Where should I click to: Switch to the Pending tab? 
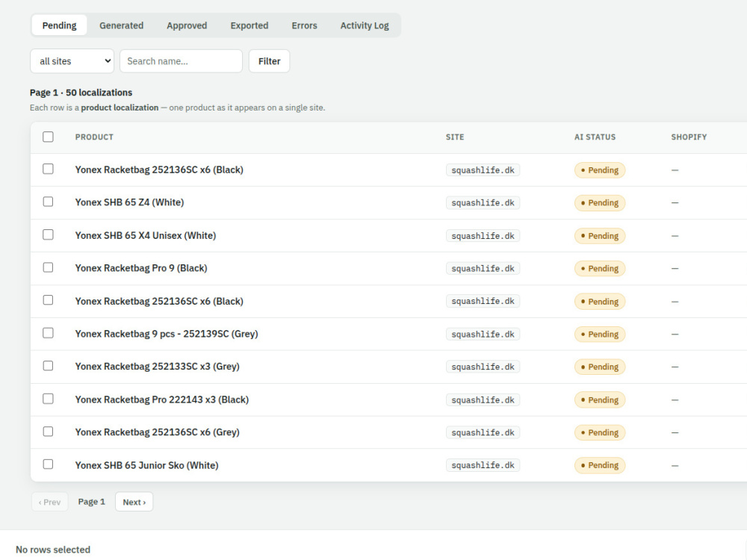(x=59, y=25)
